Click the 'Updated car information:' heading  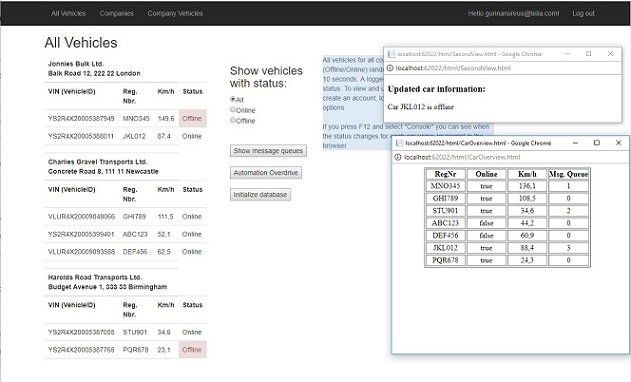coord(436,89)
